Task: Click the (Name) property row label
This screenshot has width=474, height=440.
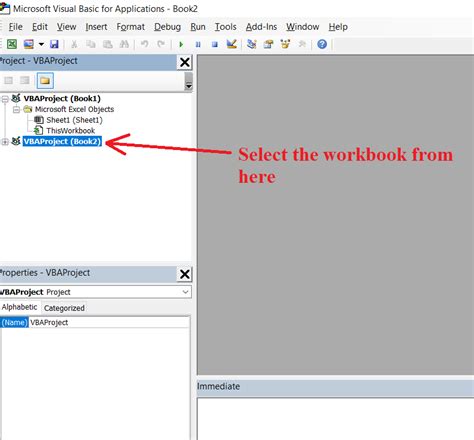Action: coord(14,322)
